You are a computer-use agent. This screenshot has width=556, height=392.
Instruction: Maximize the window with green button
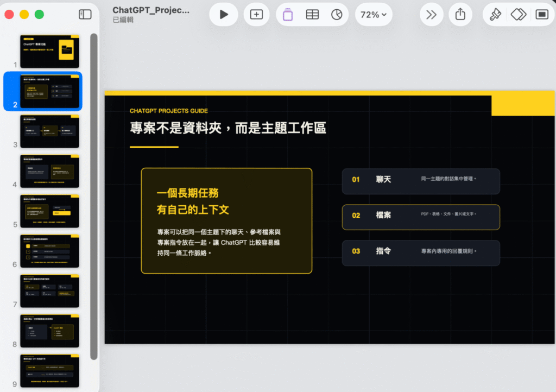click(x=39, y=15)
